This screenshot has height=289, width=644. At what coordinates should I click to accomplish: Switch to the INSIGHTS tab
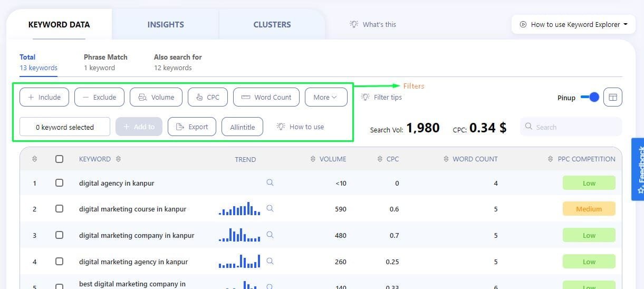tap(166, 24)
